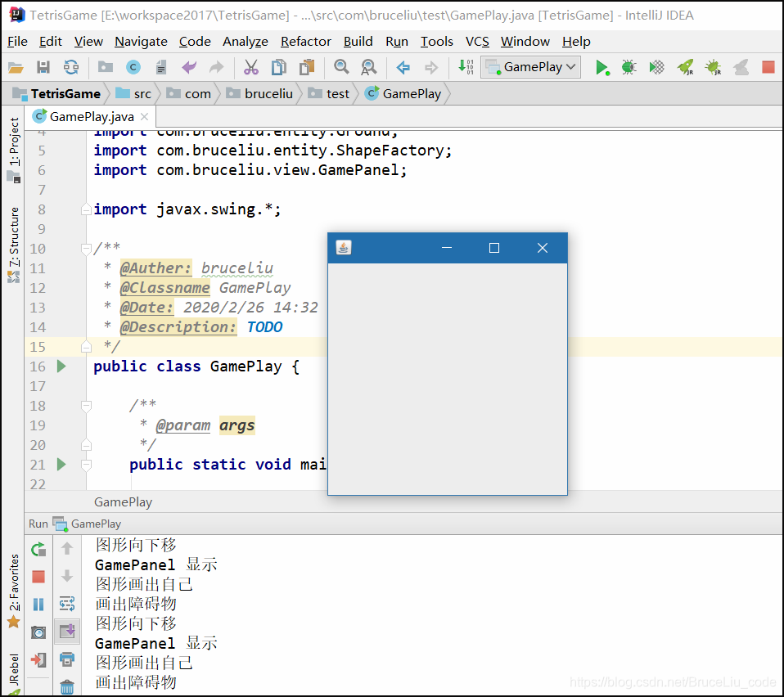Click the Save All floppy icon
Screen dimensions: 784x697
[x=43, y=67]
